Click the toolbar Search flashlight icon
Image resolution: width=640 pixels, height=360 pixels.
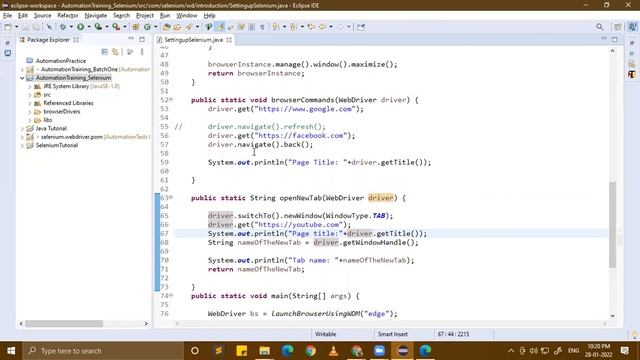[189, 27]
